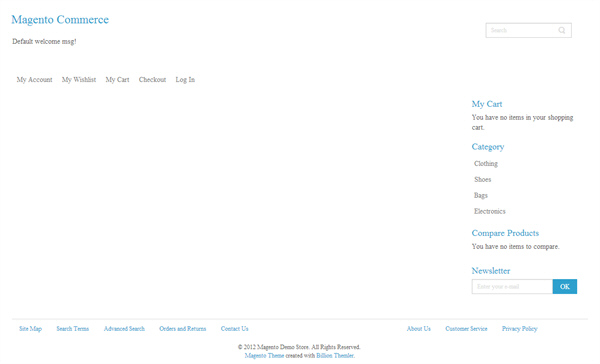Viewport: 600px width, 364px height.
Task: Select the Log In link
Action: pyautogui.click(x=185, y=80)
